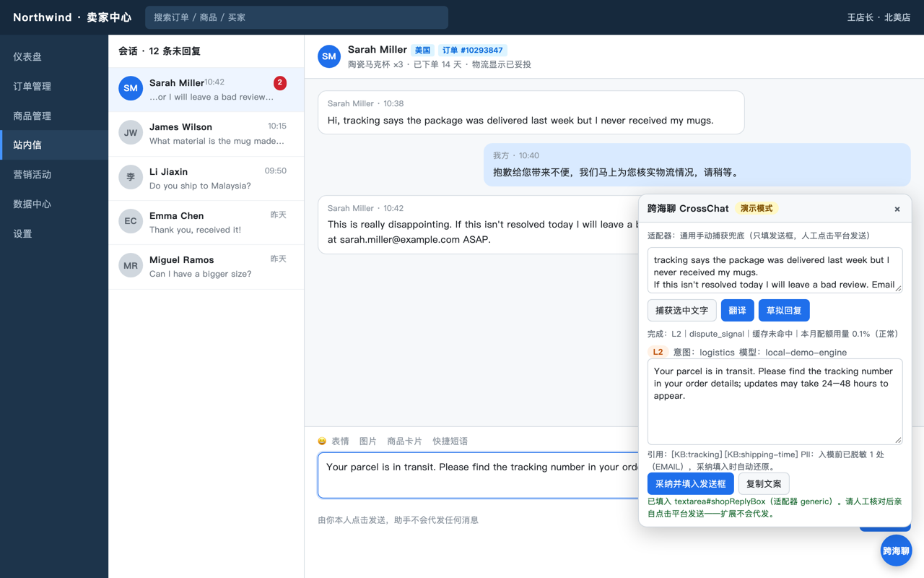Image resolution: width=924 pixels, height=578 pixels.
Task: Open the 跨海聊 floating round button
Action: 896,551
